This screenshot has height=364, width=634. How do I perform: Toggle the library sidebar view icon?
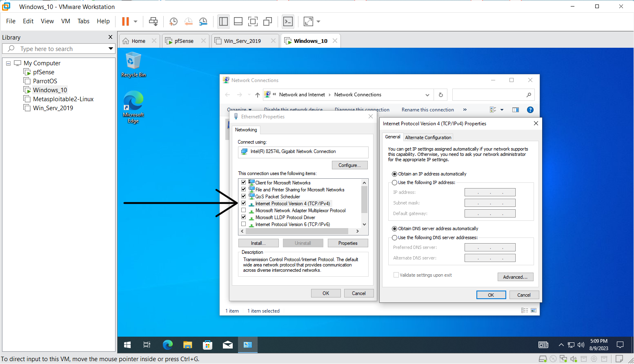click(x=223, y=21)
